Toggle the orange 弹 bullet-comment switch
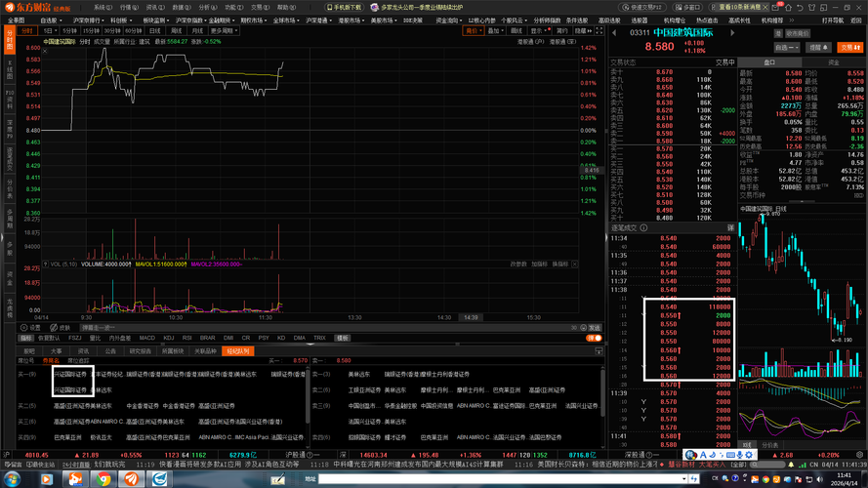 tap(594, 338)
